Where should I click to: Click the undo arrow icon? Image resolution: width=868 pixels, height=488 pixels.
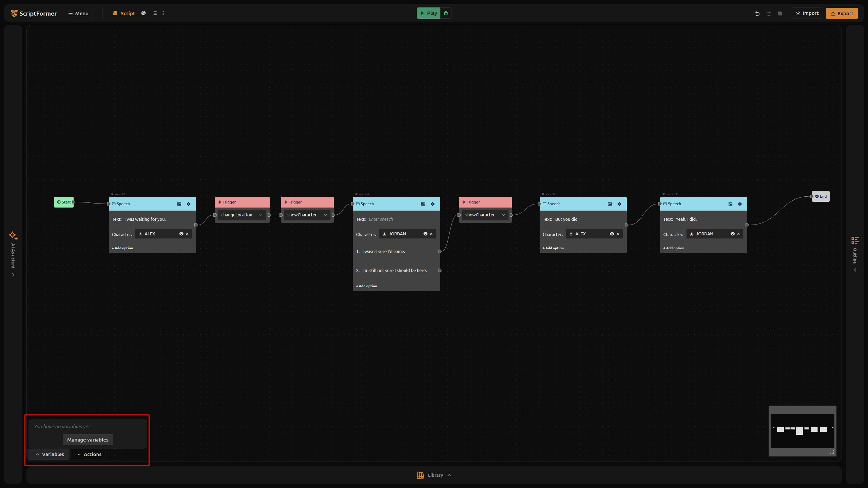click(x=757, y=14)
